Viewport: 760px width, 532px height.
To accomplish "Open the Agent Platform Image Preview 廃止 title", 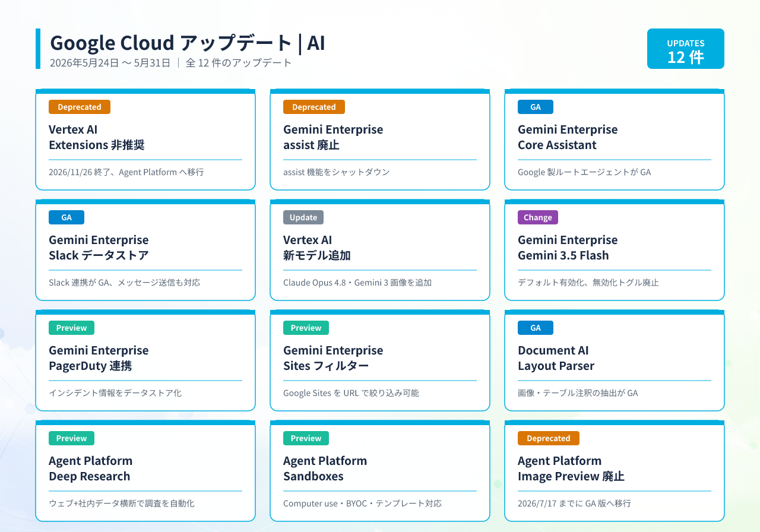I will (571, 468).
